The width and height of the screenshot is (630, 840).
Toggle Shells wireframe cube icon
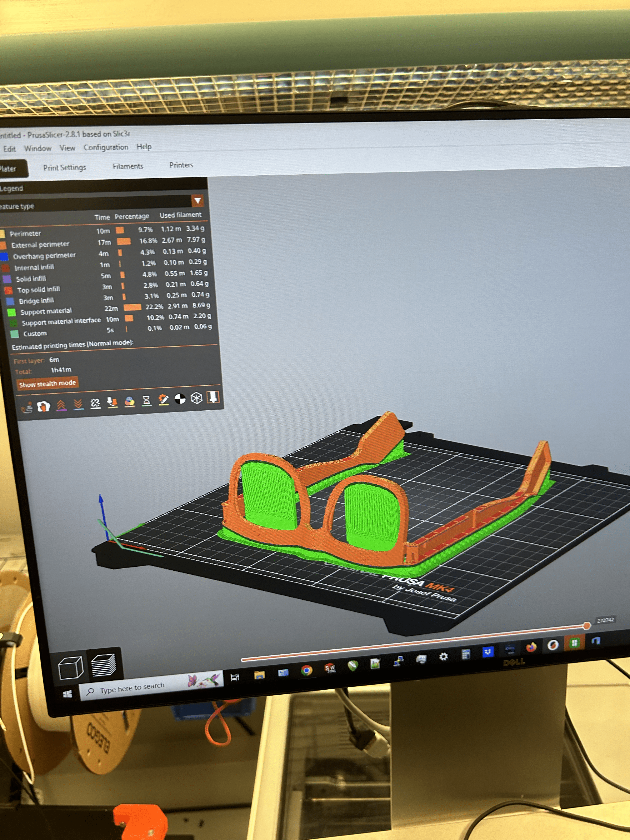[196, 398]
